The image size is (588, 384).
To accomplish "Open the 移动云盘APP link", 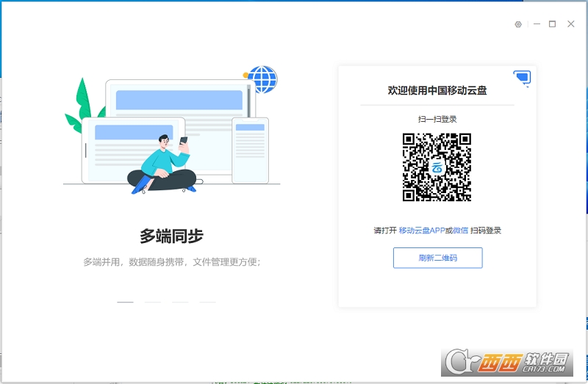I will coord(422,231).
